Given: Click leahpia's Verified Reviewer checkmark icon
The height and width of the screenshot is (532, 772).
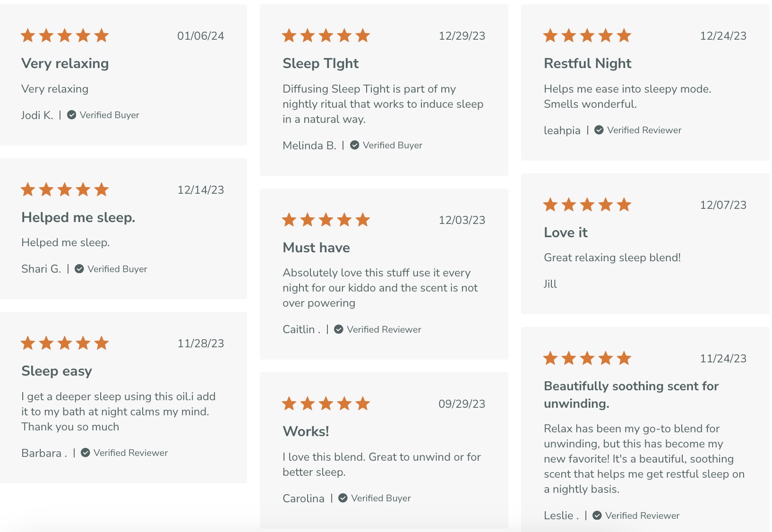Looking at the screenshot, I should click(x=599, y=130).
